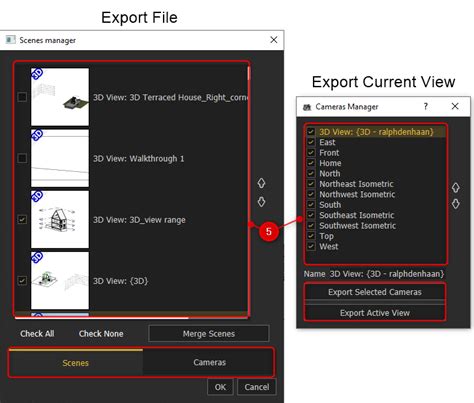Move scene up arrow in Scenes manager

coord(261,183)
